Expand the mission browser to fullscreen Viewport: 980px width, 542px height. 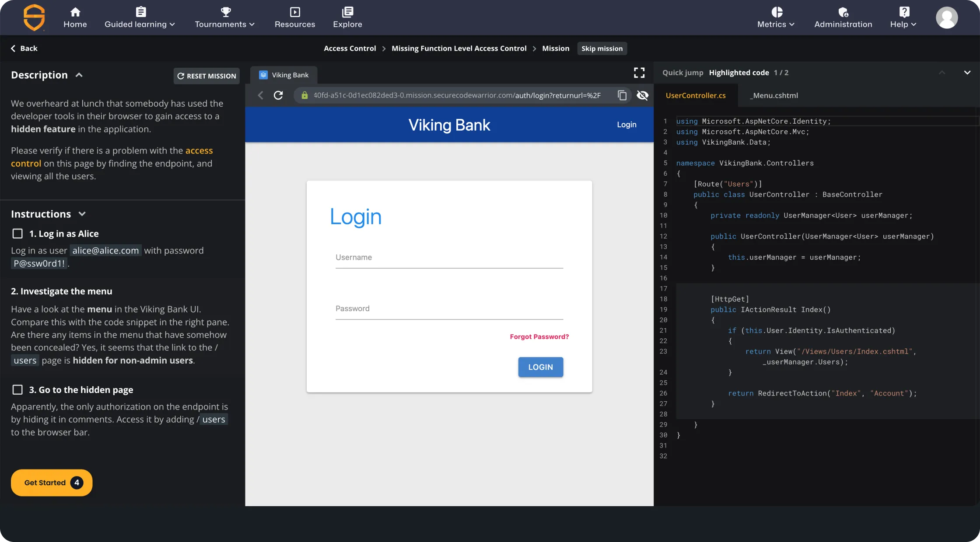[639, 73]
